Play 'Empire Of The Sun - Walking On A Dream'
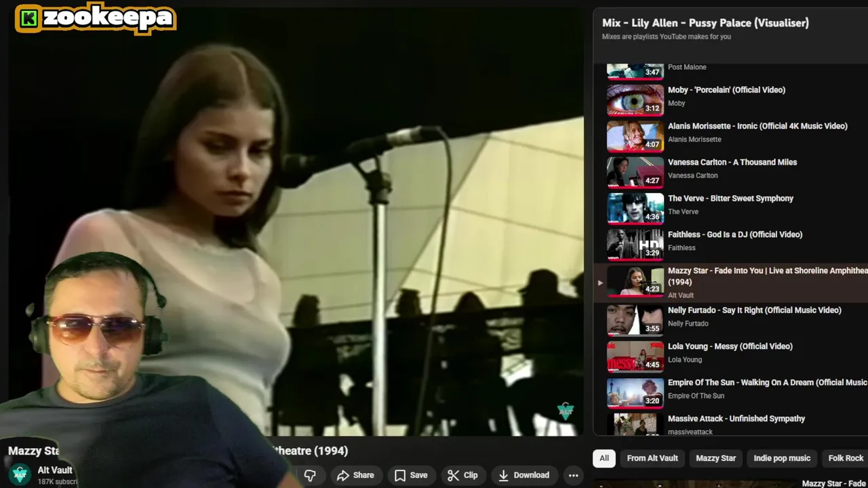This screenshot has height=488, width=868. point(768,382)
